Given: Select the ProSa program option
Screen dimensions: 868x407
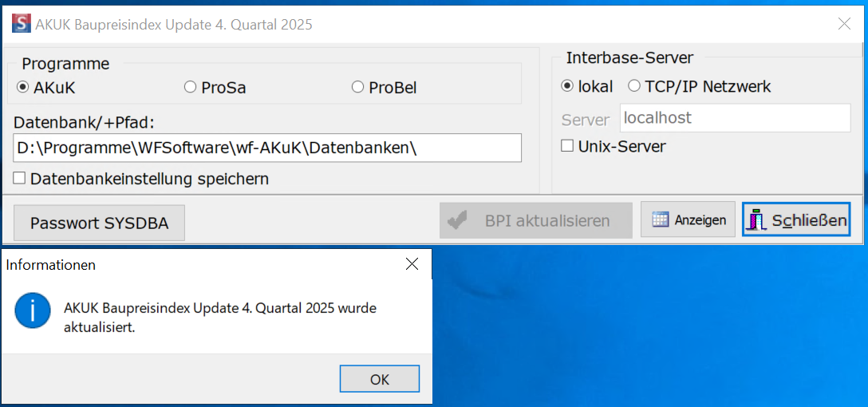Looking at the screenshot, I should point(190,87).
